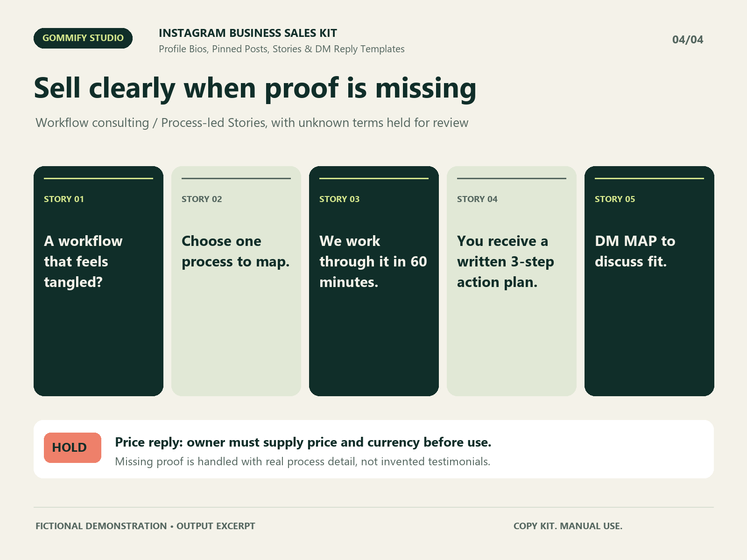Select the Story 01 card
Viewport: 747px width, 560px height.
tap(99, 281)
